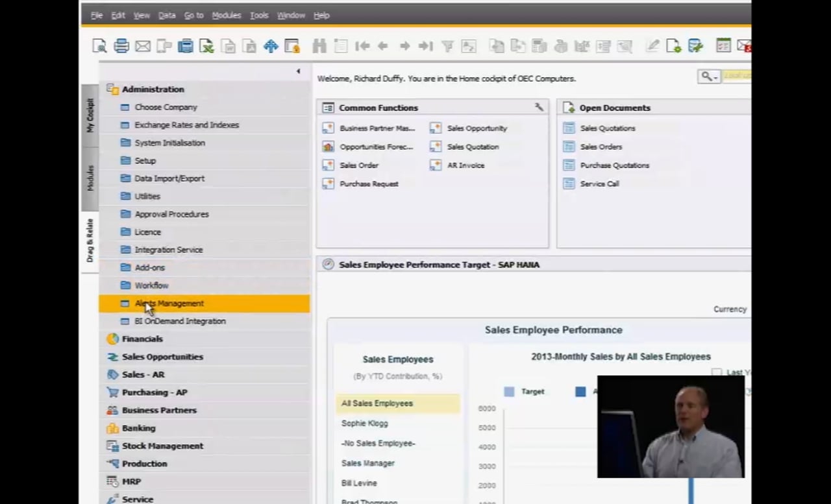This screenshot has width=831, height=504.
Task: Open the Tools menu
Action: pyautogui.click(x=259, y=15)
